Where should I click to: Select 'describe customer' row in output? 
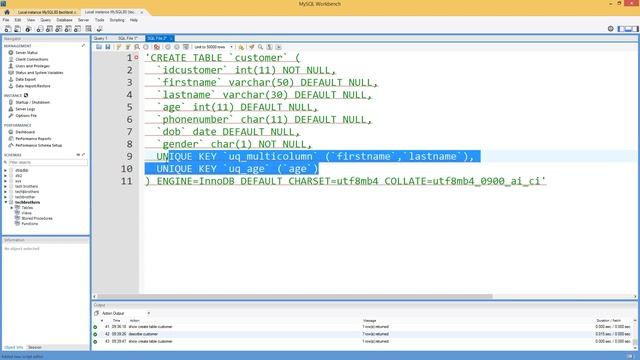coord(363,334)
